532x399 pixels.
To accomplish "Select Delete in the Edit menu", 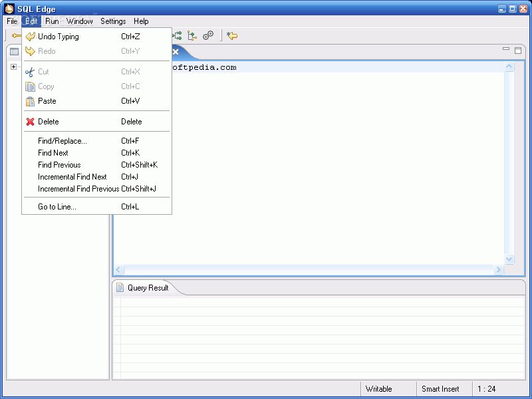I will click(96, 122).
